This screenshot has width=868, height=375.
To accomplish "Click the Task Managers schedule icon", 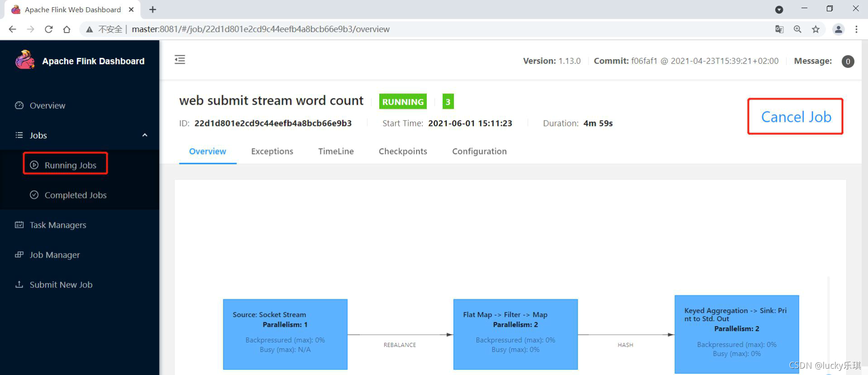I will pyautogui.click(x=19, y=225).
